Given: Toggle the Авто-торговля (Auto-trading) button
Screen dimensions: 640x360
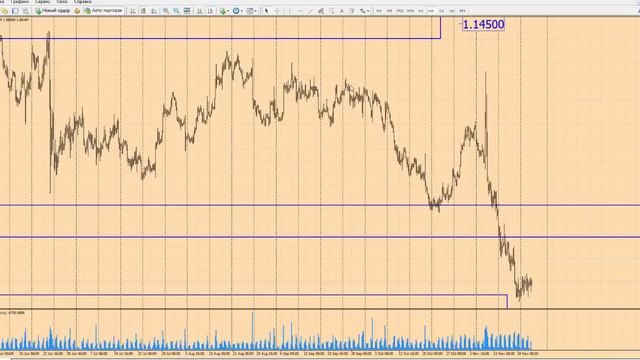Looking at the screenshot, I should tap(104, 11).
